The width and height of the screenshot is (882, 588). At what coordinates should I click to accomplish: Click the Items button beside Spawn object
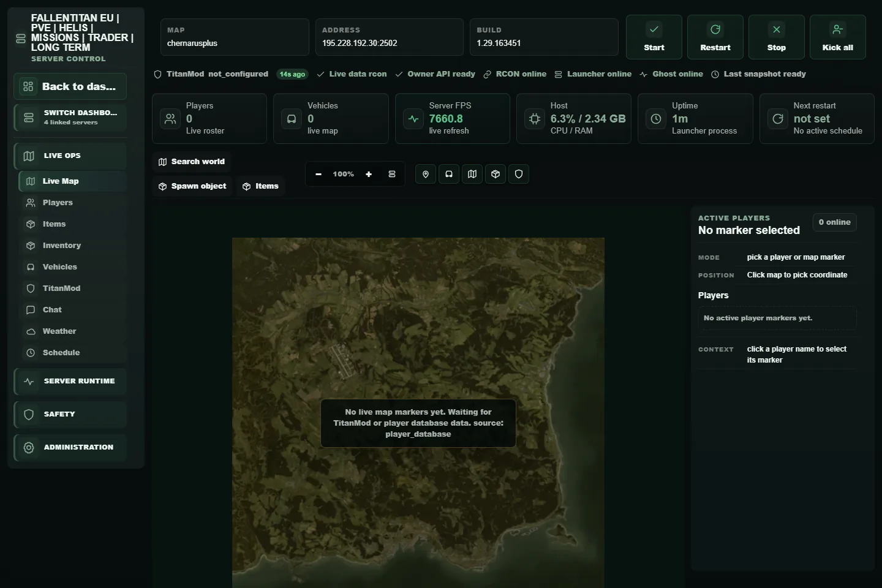pos(260,186)
